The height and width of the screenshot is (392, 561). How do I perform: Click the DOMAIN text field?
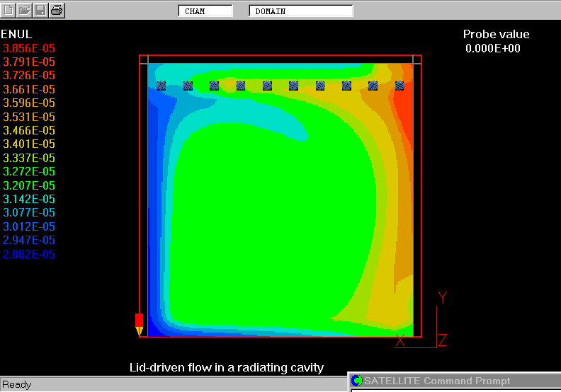300,11
